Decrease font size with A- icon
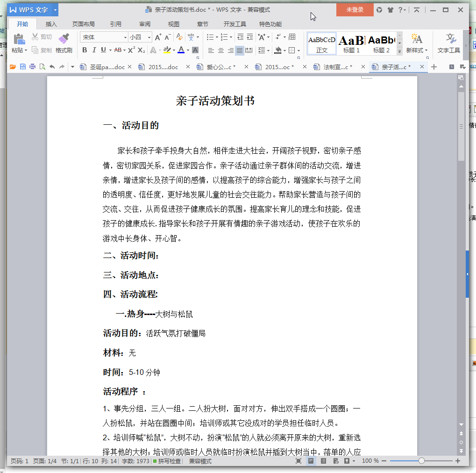Image resolution: width=476 pixels, height=473 pixels. tap(168, 37)
